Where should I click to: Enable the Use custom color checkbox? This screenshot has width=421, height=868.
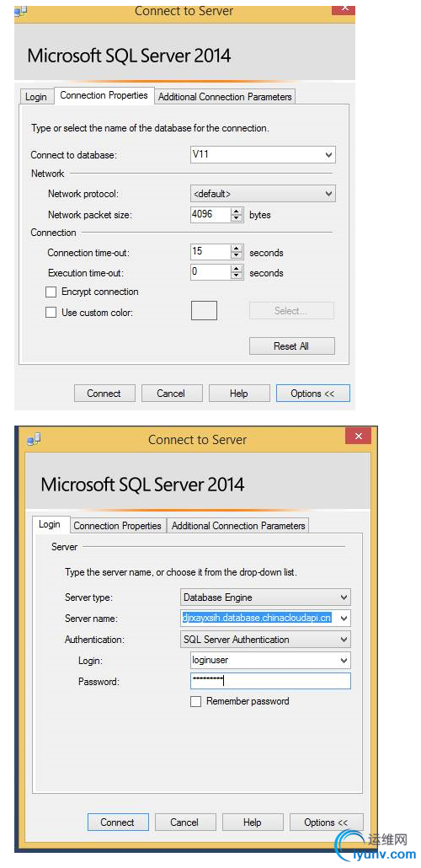point(51,312)
